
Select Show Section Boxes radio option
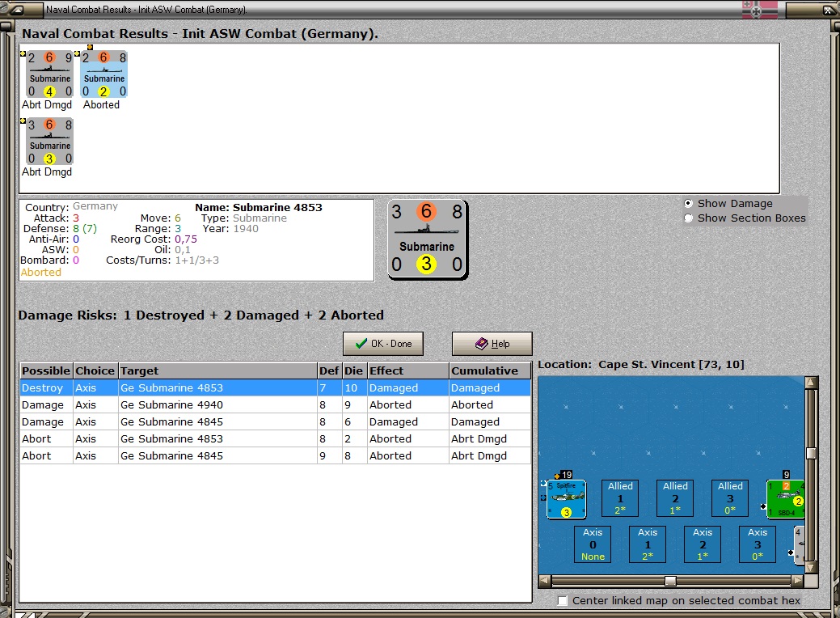(x=688, y=218)
